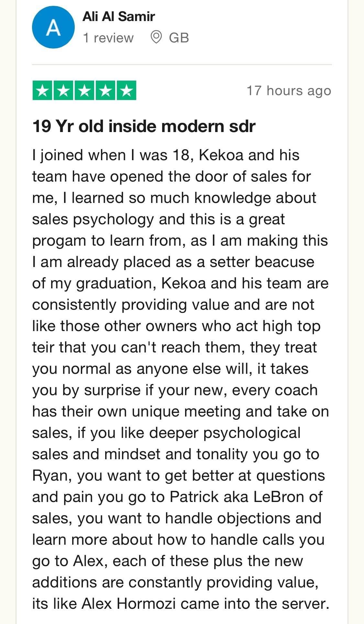Image resolution: width=364 pixels, height=624 pixels.
Task: Click the "17 hours ago" timestamp
Action: (x=289, y=91)
